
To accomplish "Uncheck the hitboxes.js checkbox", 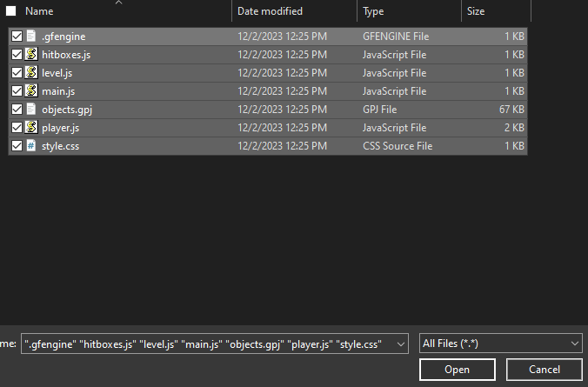I will [x=17, y=55].
